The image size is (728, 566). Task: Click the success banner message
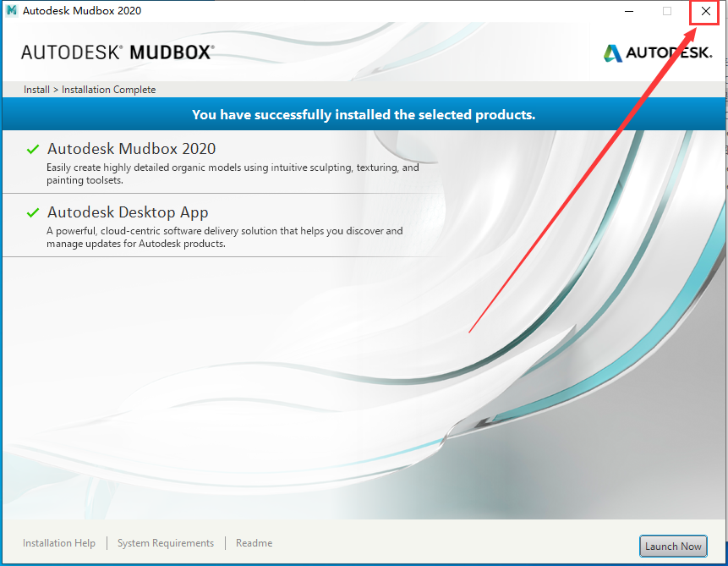[364, 113]
